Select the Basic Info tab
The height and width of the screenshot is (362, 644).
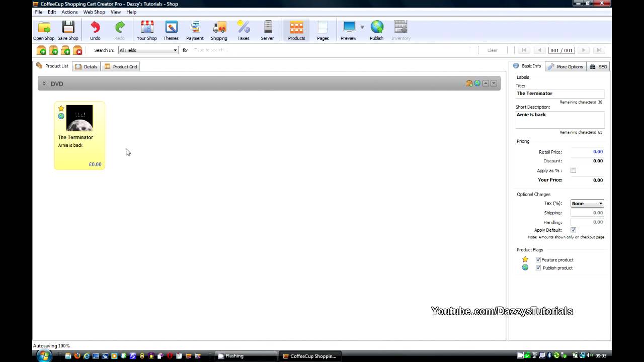pos(527,66)
